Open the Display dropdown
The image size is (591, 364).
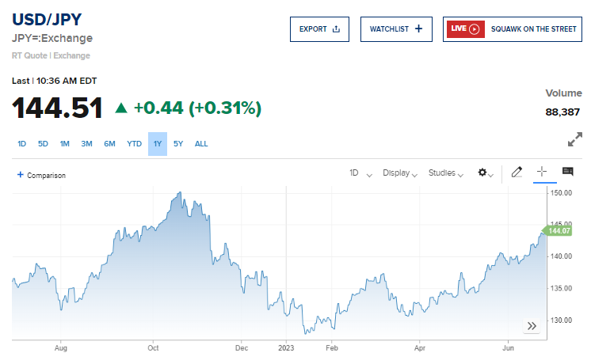(x=400, y=173)
